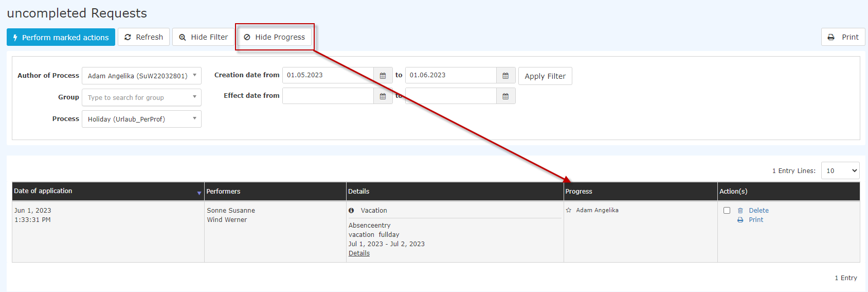Open calendar for Creation date to
Screen dimensions: 868x292
[x=506, y=76]
